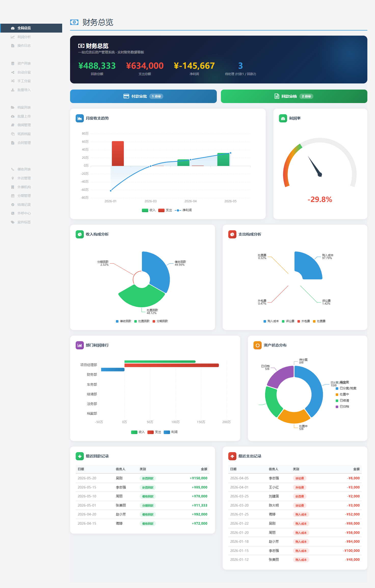Image resolution: width=375 pixels, height=588 pixels.
Task: Click the 利润率 gauge needle
Action: 315,166
